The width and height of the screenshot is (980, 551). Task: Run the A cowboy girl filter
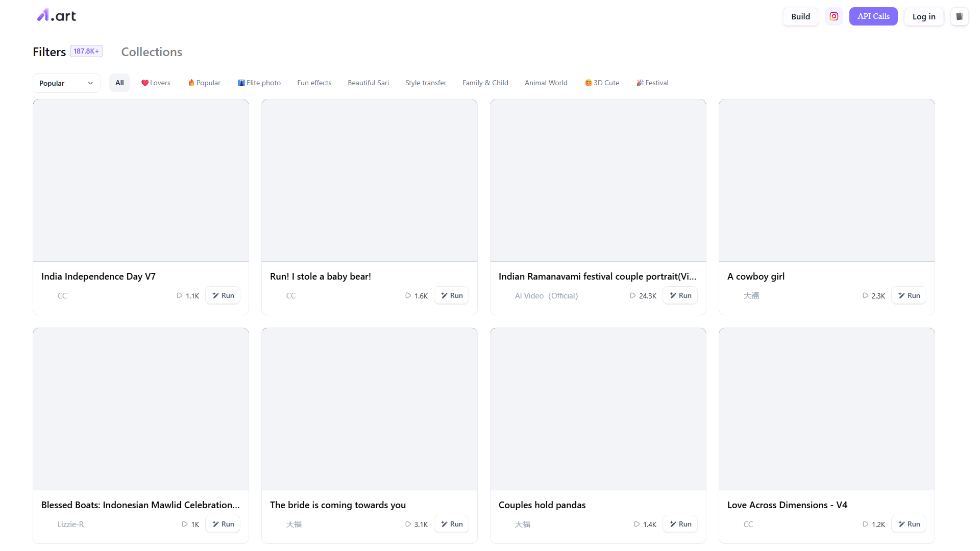click(x=909, y=295)
